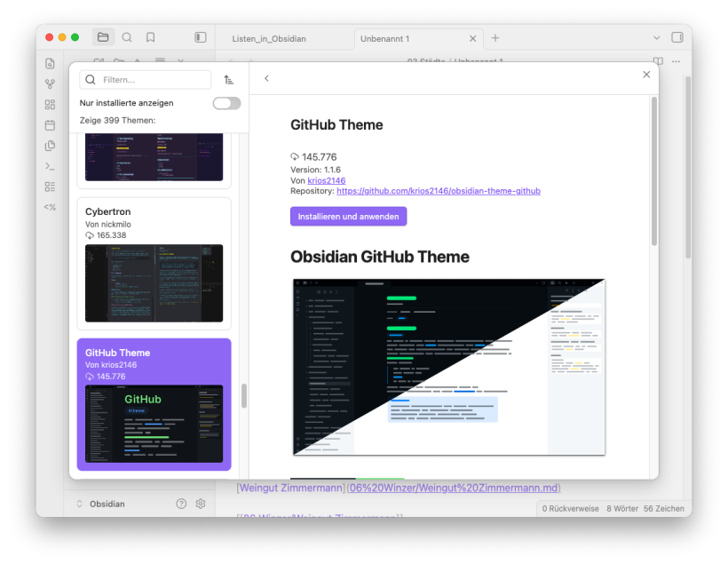The height and width of the screenshot is (564, 728).
Task: Click 'Installieren und anwenden' button
Action: [348, 217]
